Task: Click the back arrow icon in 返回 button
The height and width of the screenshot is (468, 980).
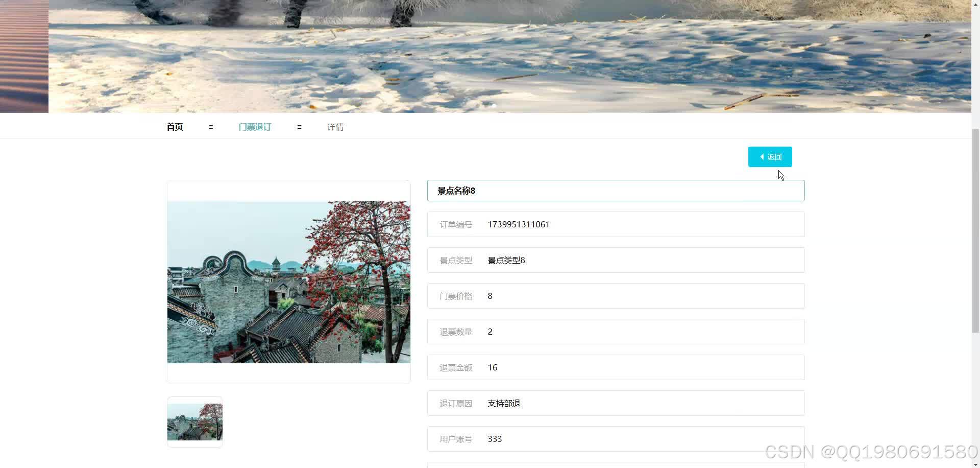Action: pos(762,157)
